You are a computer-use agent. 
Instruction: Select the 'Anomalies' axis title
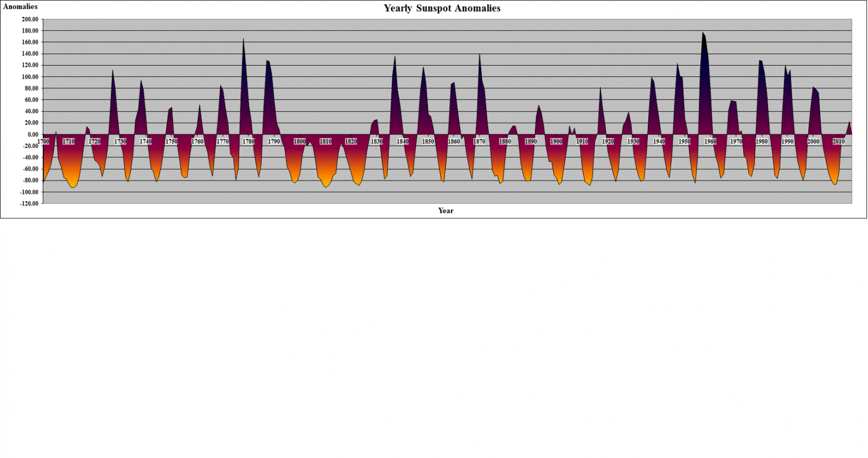click(21, 7)
